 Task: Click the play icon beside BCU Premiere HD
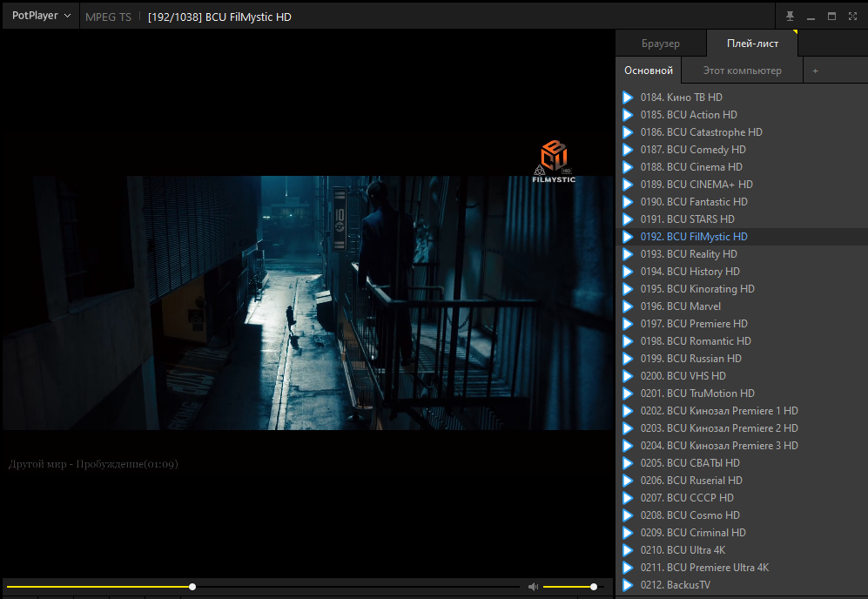pyautogui.click(x=628, y=324)
